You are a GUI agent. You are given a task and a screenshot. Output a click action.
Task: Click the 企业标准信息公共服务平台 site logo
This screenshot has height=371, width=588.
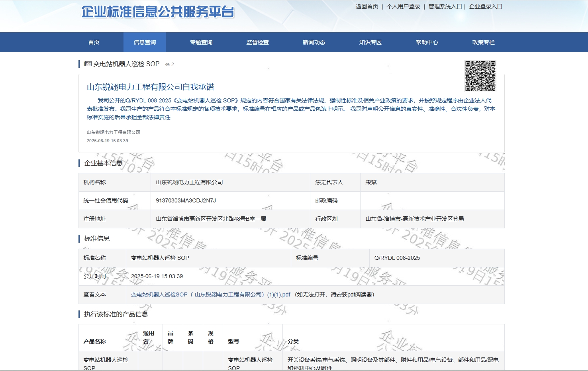(158, 12)
